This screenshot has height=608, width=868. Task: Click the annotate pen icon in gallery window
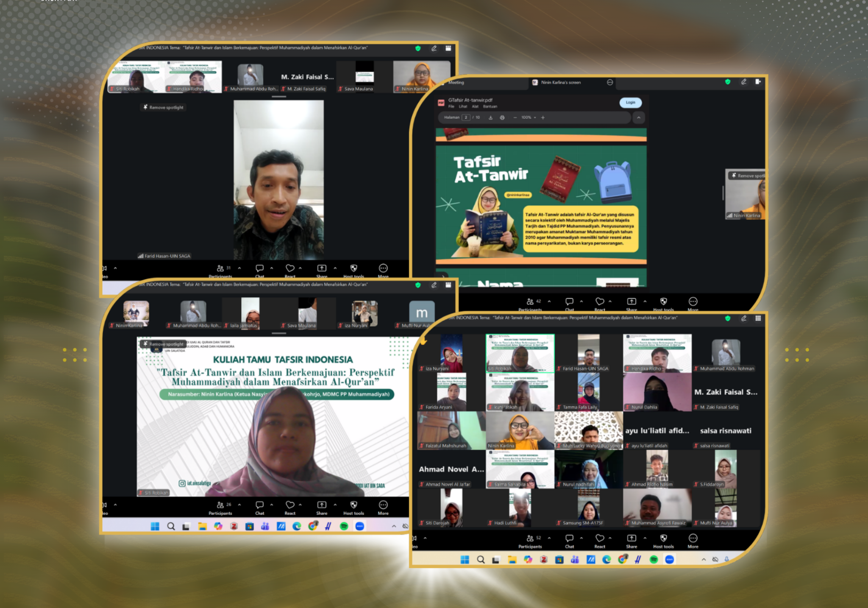744,318
